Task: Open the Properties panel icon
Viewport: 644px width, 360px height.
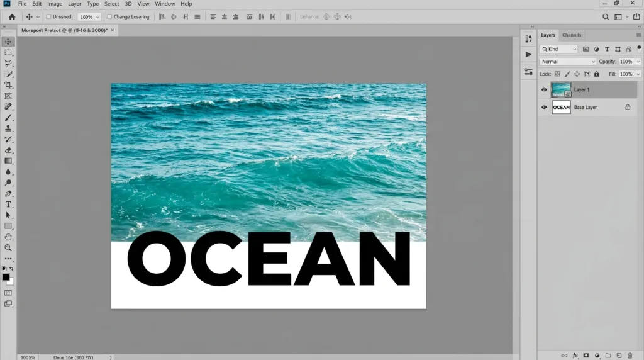Action: coord(528,72)
